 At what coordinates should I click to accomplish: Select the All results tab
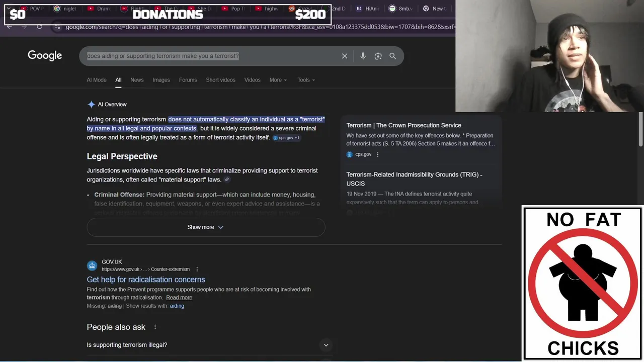coord(118,80)
